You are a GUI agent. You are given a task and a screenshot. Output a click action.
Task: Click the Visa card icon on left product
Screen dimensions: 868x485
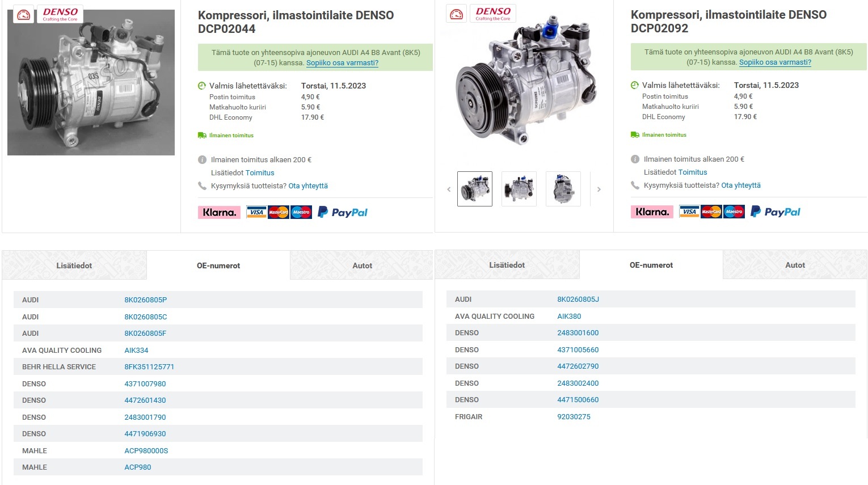256,213
